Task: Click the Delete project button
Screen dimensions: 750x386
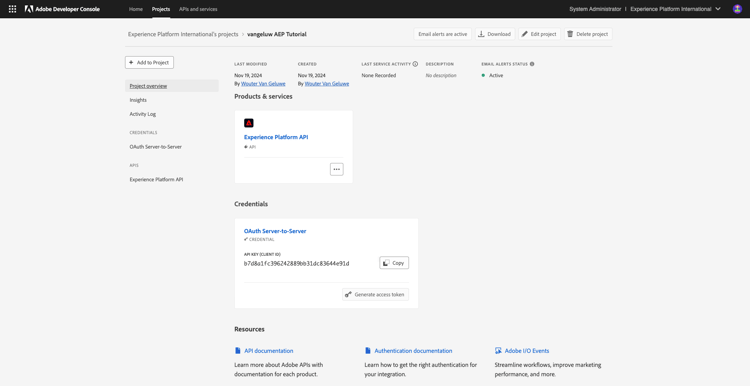Action: [588, 34]
